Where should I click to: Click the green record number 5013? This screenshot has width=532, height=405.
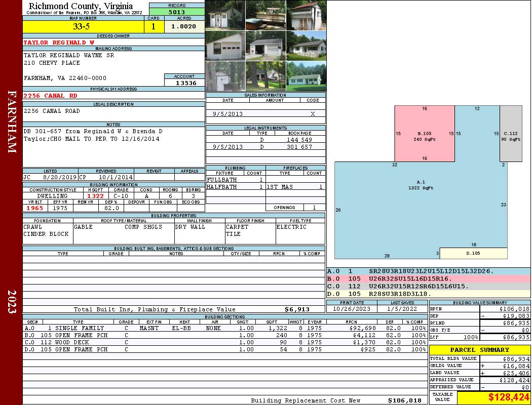pos(177,12)
